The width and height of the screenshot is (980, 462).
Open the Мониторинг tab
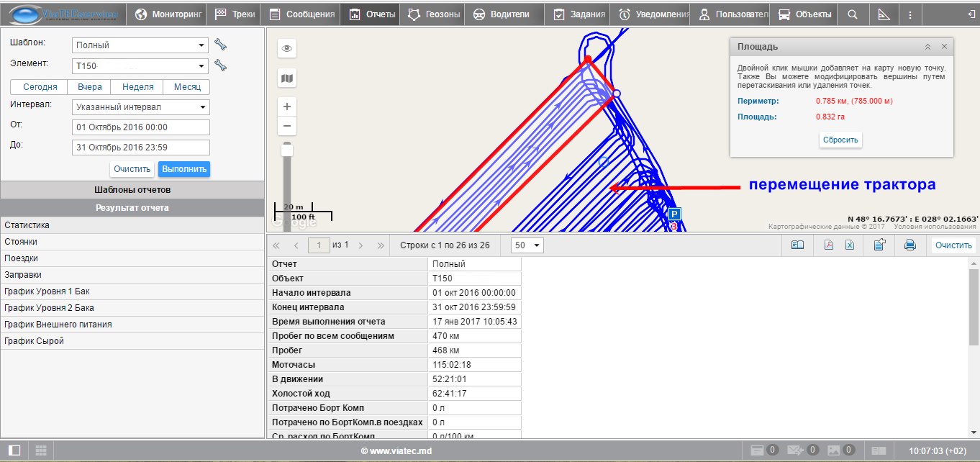pyautogui.click(x=169, y=14)
